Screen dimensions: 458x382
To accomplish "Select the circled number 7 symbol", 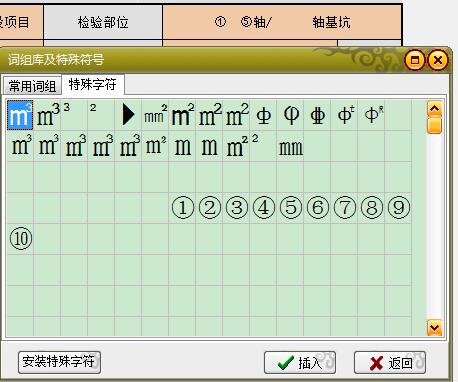I will tap(345, 208).
